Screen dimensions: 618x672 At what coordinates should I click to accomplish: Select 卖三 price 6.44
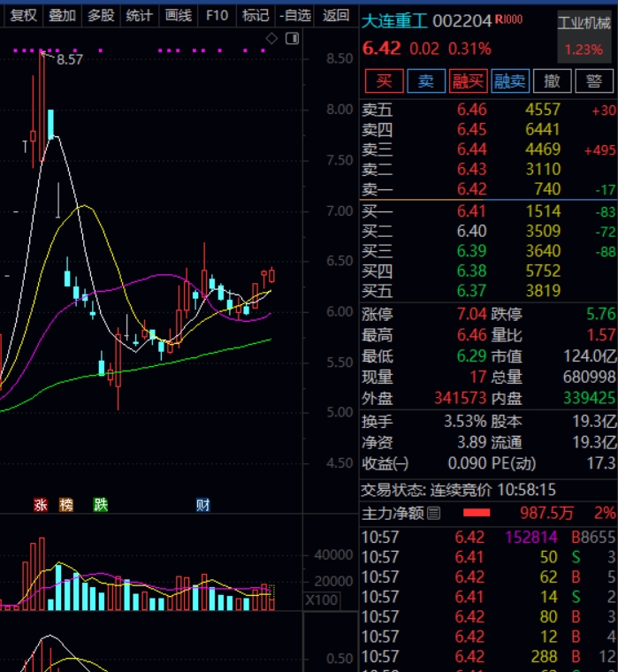[471, 149]
